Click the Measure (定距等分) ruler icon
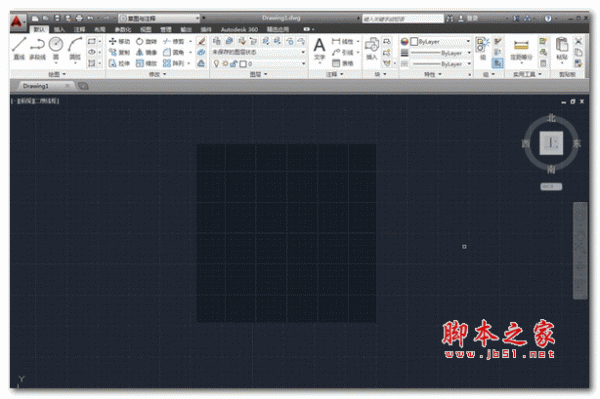 (x=521, y=49)
